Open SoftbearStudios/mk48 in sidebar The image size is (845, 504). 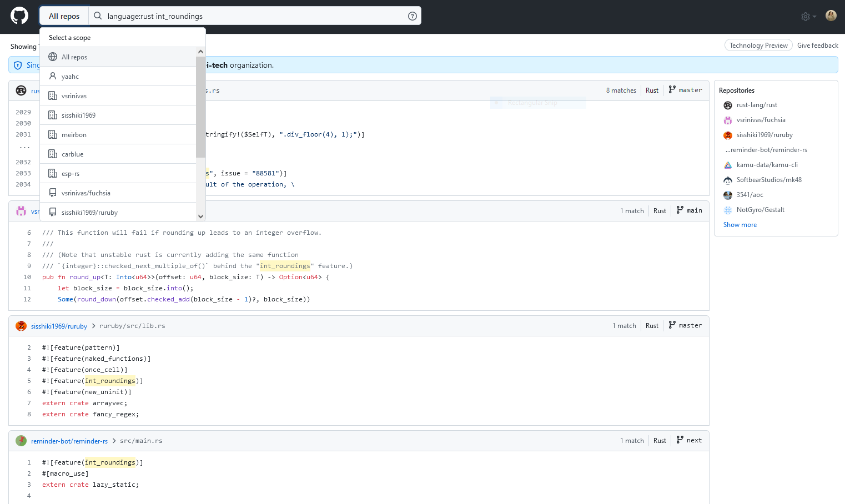pyautogui.click(x=769, y=180)
